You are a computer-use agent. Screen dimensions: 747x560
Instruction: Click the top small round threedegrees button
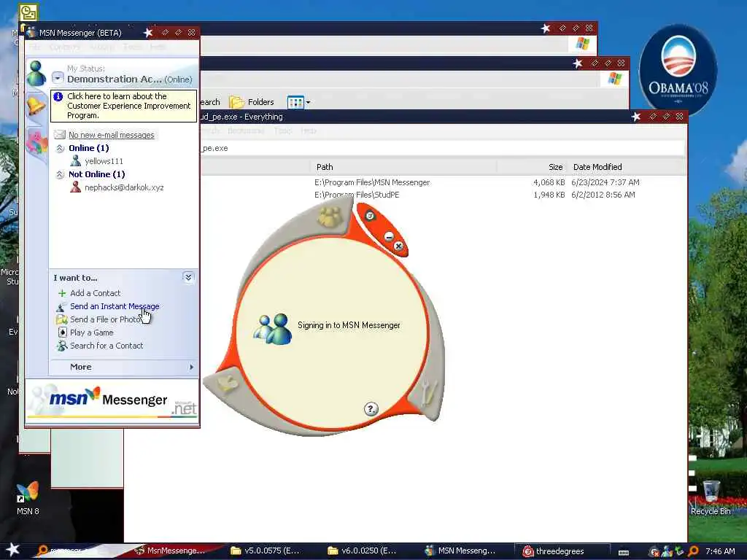pos(370,216)
